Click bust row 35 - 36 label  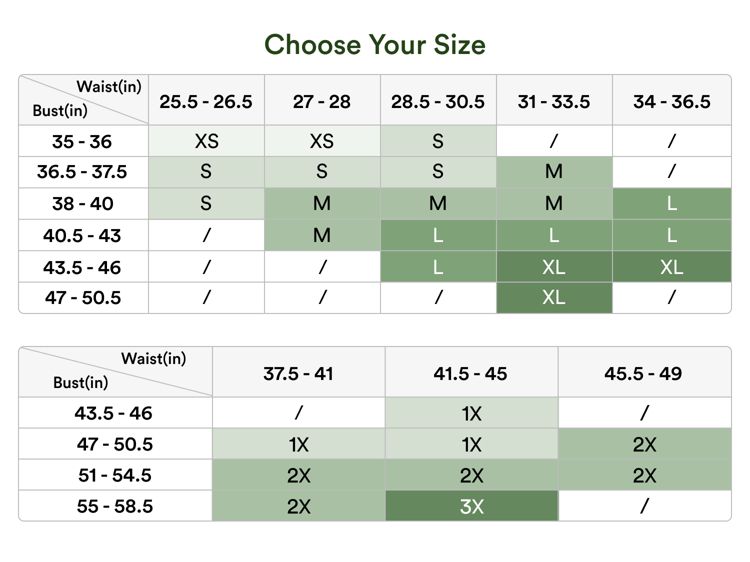[82, 141]
